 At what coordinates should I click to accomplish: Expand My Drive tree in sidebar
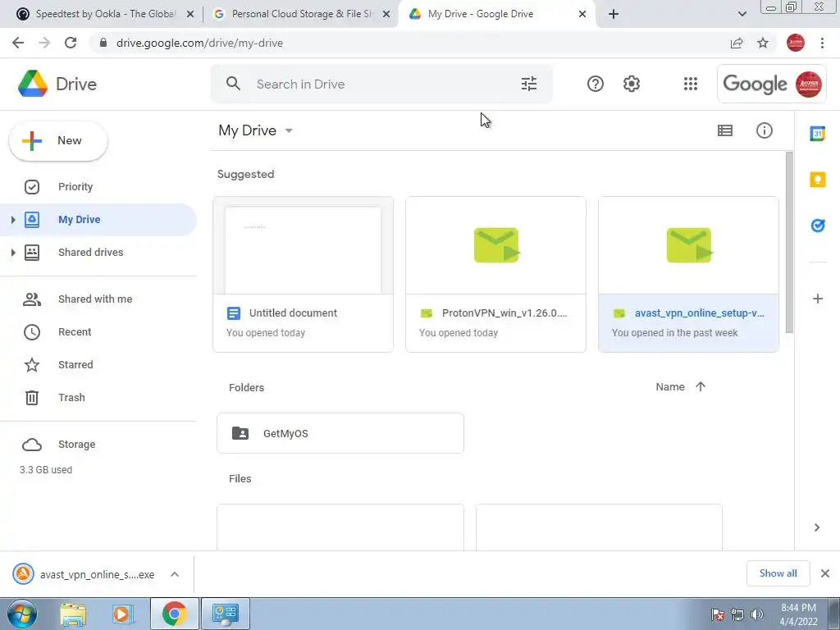point(13,220)
